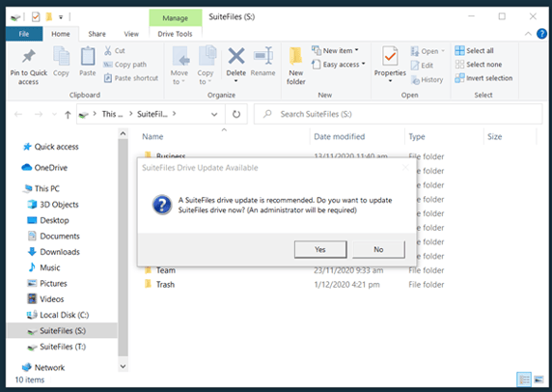Click the Rename icon
The height and width of the screenshot is (392, 552).
263,56
